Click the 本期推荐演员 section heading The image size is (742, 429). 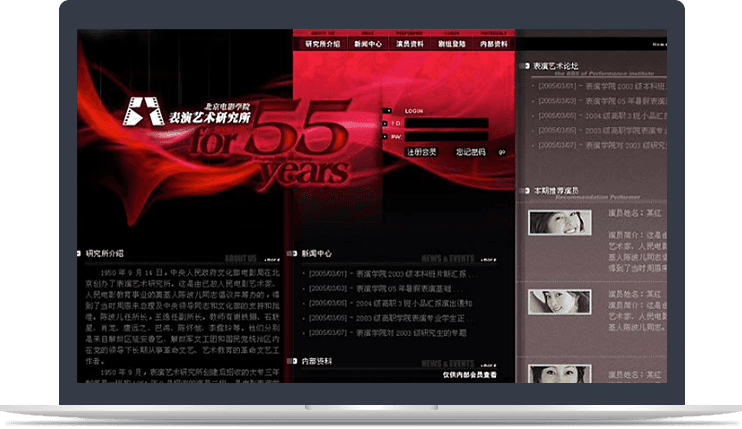556,191
